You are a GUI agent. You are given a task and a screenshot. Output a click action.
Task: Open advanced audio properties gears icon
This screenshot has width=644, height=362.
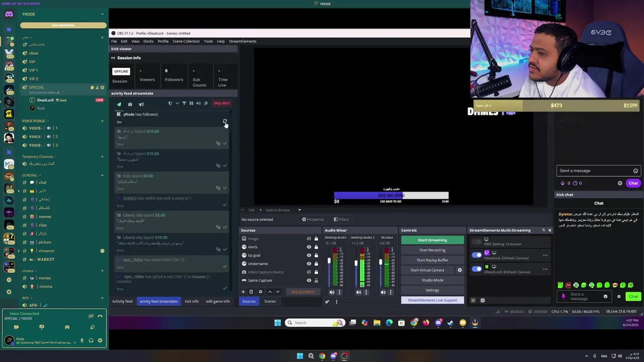click(x=327, y=302)
